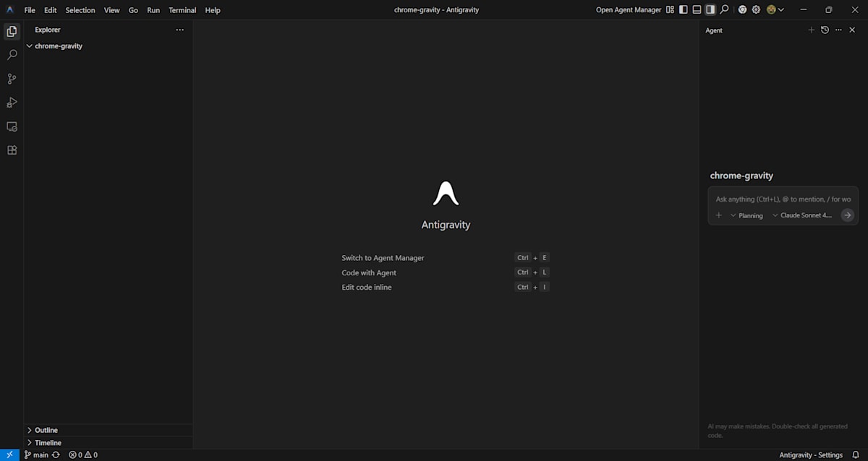This screenshot has width=868, height=461.
Task: Open Antigravity Settings from the status bar
Action: click(x=812, y=454)
